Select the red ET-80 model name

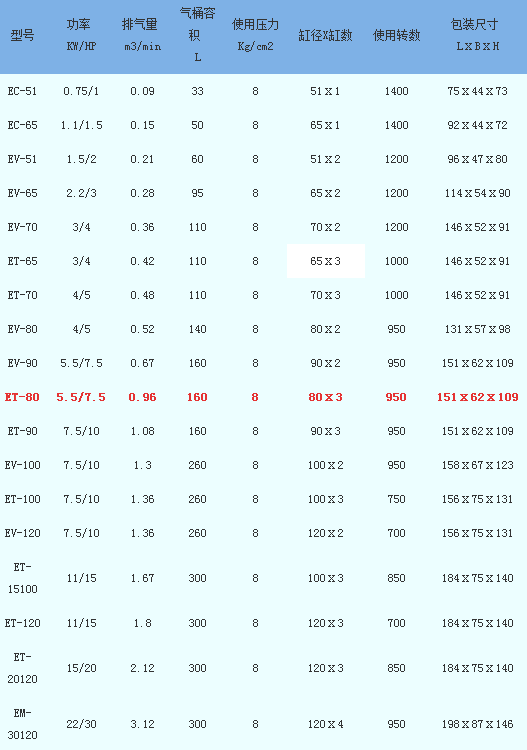[22, 397]
